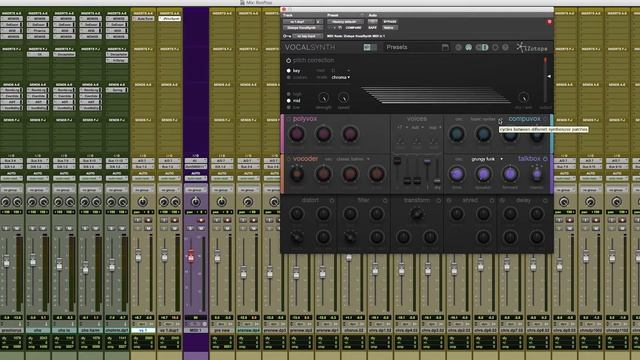Click the MIDI 1 track name

[x=196, y=330]
